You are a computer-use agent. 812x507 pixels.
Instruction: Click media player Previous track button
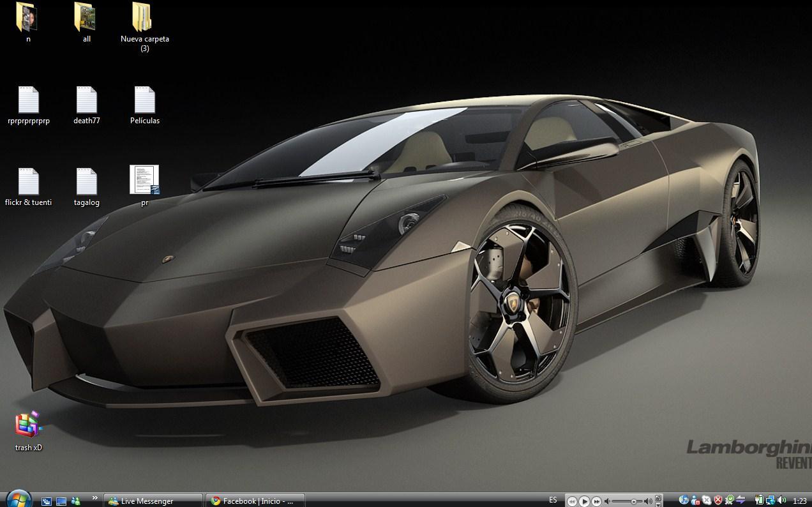[572, 501]
